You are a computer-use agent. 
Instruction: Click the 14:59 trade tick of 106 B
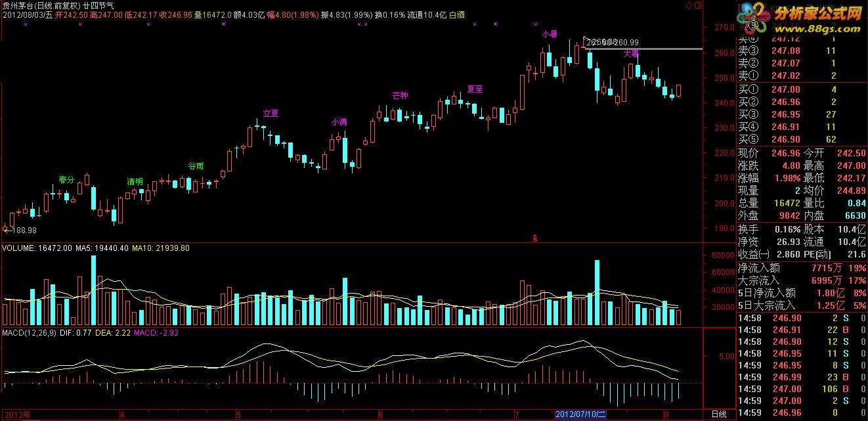point(802,389)
